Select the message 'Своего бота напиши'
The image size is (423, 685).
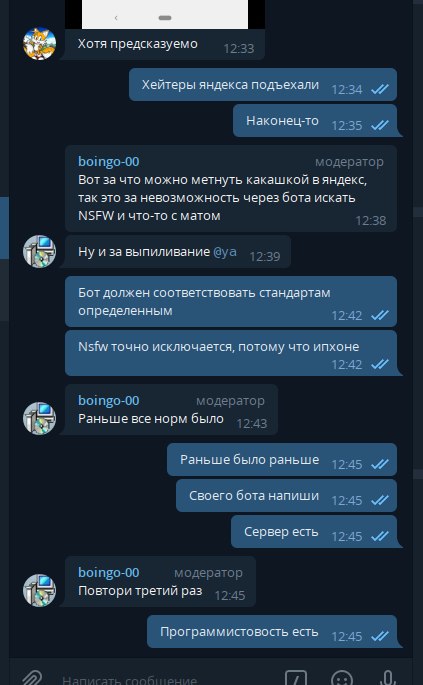(x=286, y=495)
